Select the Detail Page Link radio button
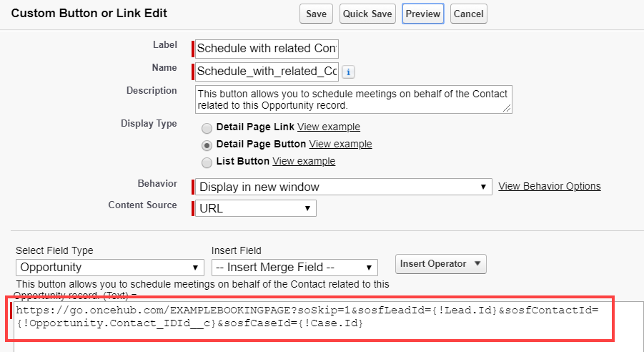Screen dimensions: 644x352 point(207,128)
